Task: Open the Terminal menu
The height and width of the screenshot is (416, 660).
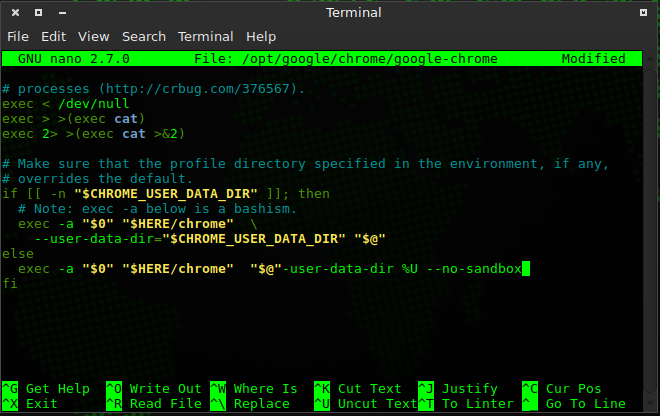Action: (x=205, y=36)
